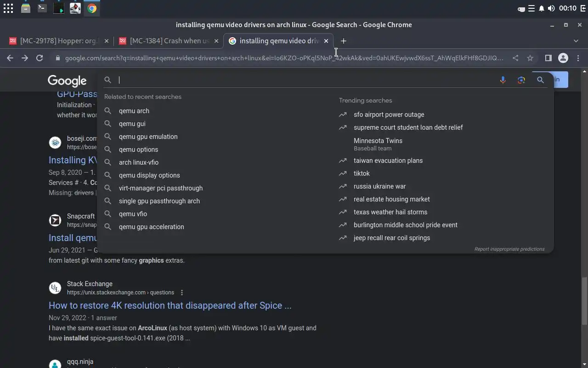View site information lock icon in address bar
This screenshot has width=588, height=368.
click(58, 58)
